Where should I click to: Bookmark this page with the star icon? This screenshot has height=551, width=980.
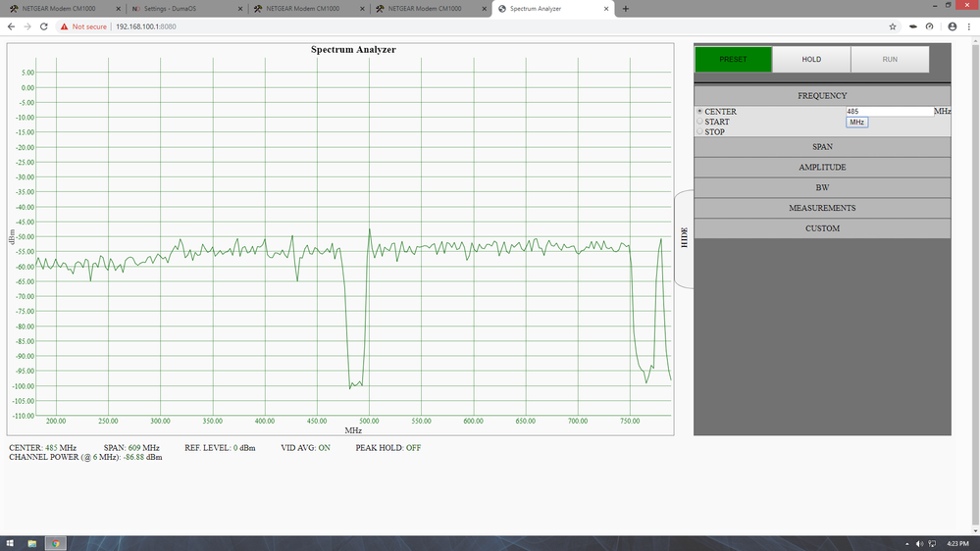893,26
